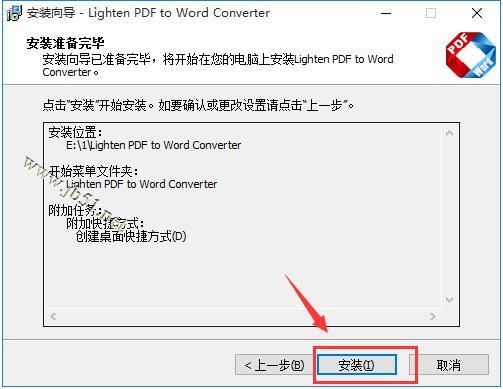This screenshot has height=389, width=503.
Task: Click the start menu folder name line
Action: tap(141, 184)
